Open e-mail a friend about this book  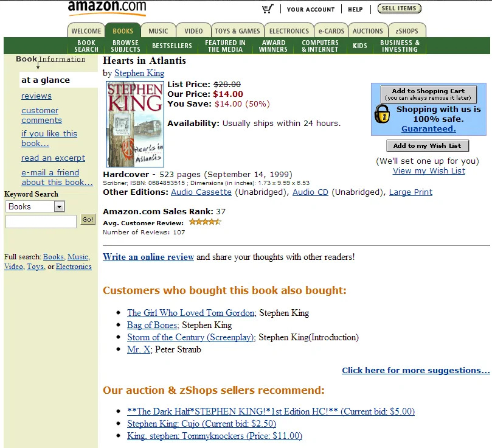57,177
